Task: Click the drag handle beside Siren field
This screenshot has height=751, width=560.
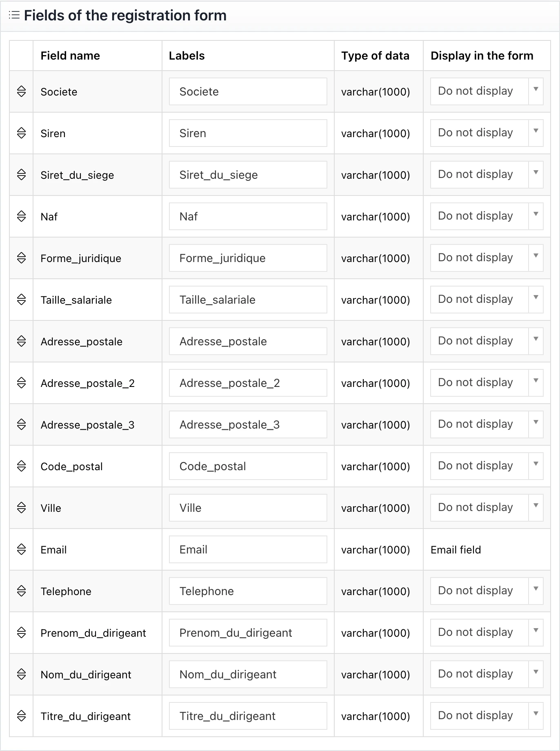Action: [22, 133]
